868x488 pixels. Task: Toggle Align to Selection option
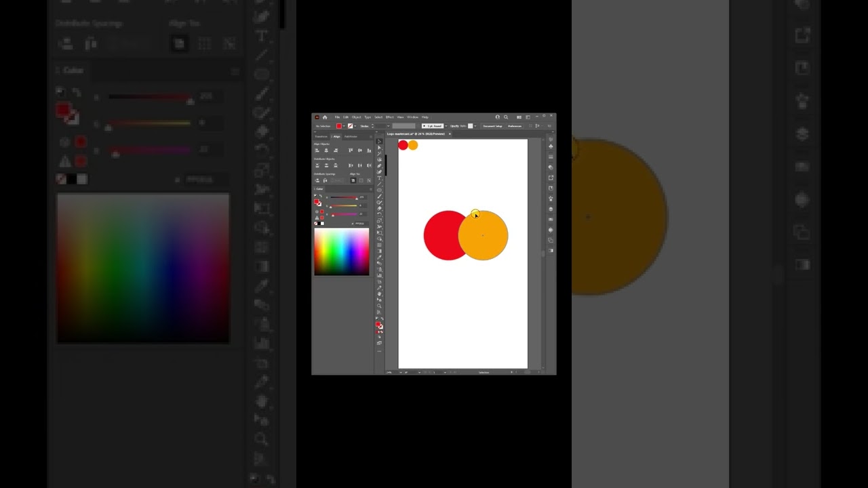[x=361, y=180]
